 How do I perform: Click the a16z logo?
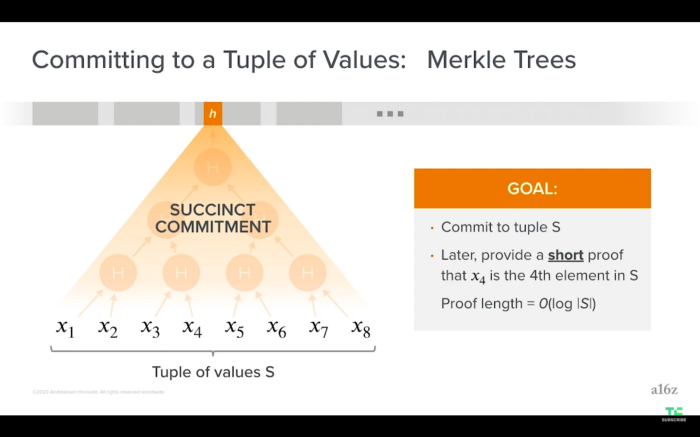point(664,390)
